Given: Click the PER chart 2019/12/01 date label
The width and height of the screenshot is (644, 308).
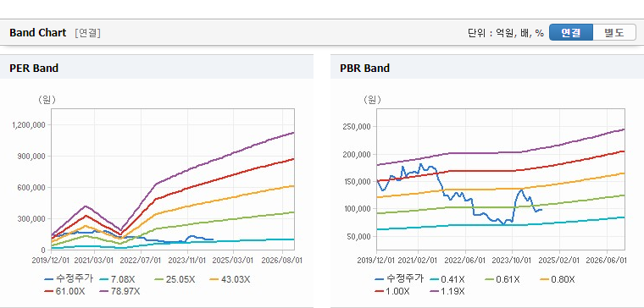Looking at the screenshot, I should coord(50,260).
